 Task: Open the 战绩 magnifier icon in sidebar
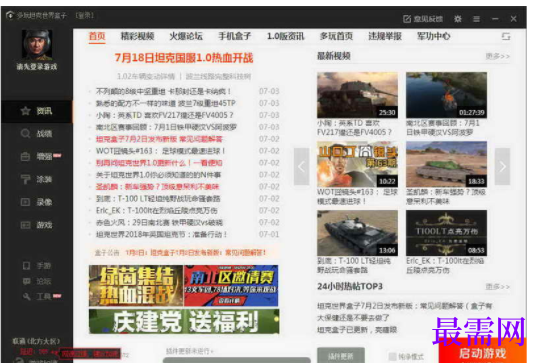pos(25,134)
